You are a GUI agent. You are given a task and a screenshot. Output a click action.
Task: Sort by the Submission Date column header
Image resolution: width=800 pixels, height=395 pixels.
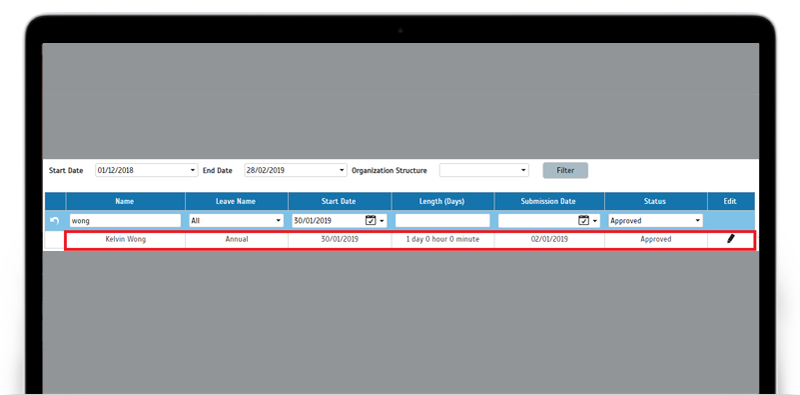click(548, 201)
